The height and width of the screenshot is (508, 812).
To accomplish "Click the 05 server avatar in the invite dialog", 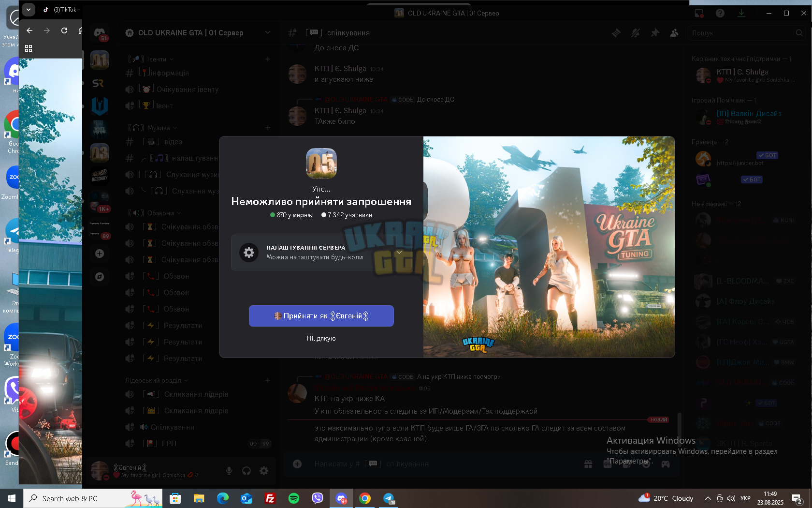I will pos(321,164).
